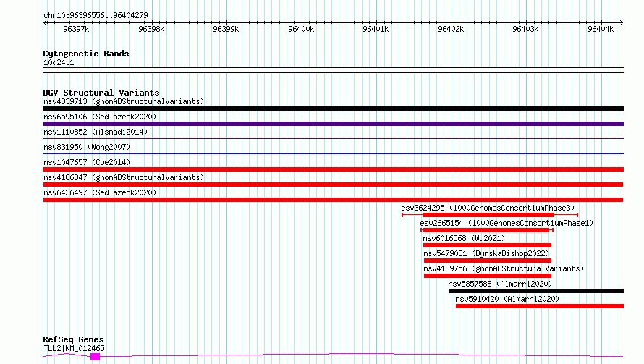Click the nsv6016568 red variant bar

click(x=487, y=245)
